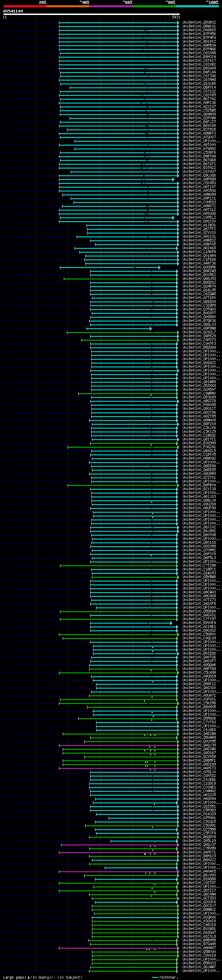Select the UniRef100_A6S2X5 label
Image resolution: width=222 pixels, height=980 pixels.
[x=199, y=795]
